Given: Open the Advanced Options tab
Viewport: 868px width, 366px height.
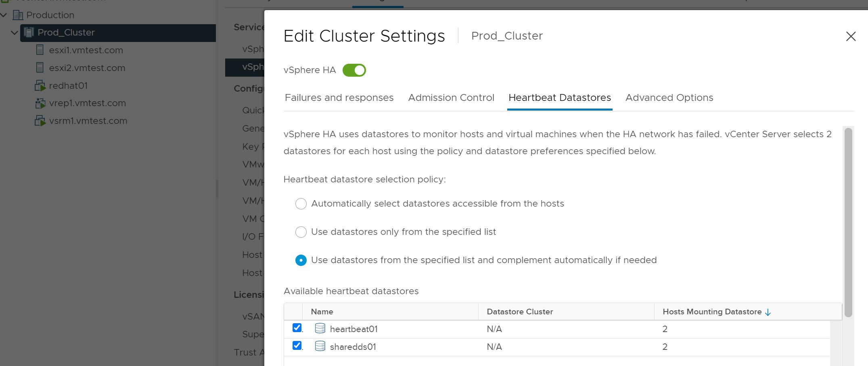Looking at the screenshot, I should pyautogui.click(x=669, y=98).
